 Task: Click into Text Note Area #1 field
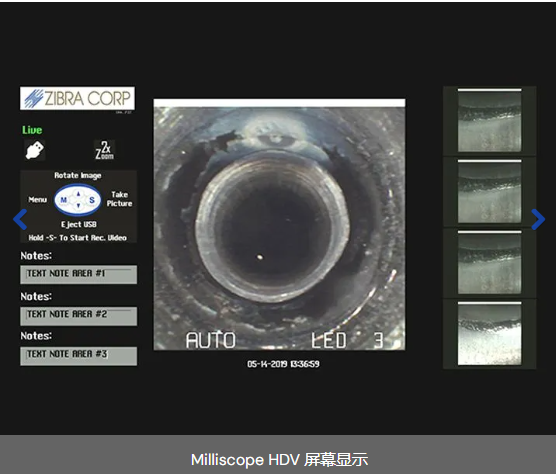(x=79, y=274)
